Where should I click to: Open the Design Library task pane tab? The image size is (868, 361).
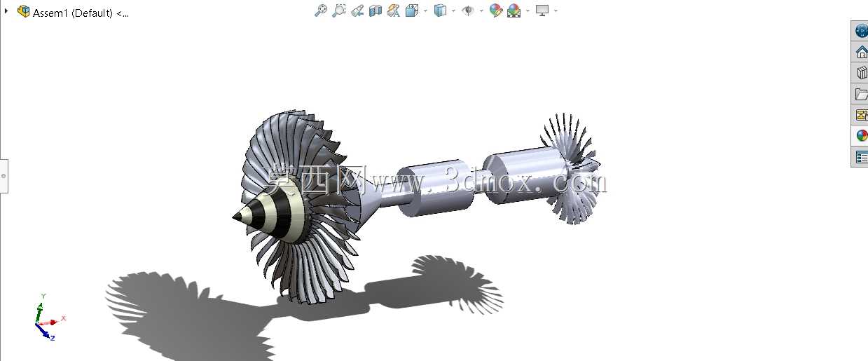861,73
